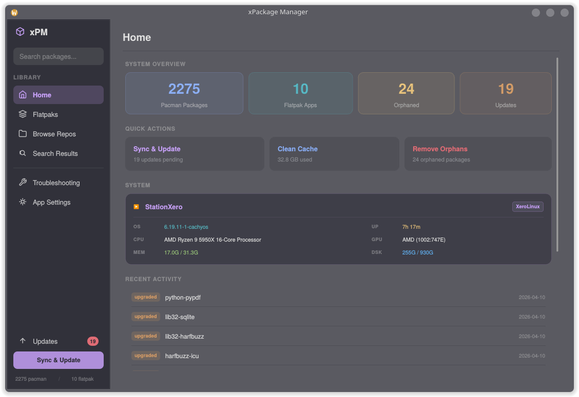This screenshot has width=579, height=397.
Task: Open the Updates entry in sidebar
Action: point(58,341)
